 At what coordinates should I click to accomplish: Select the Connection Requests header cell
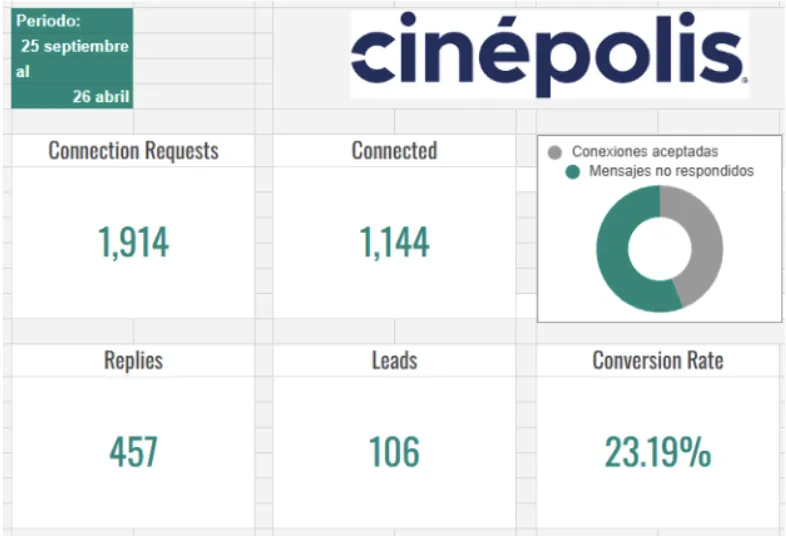[x=133, y=150]
